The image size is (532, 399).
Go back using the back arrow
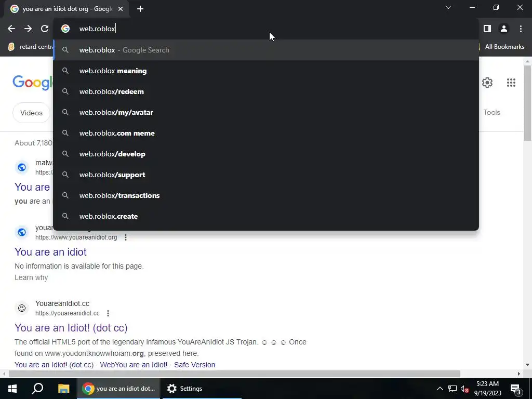(11, 29)
